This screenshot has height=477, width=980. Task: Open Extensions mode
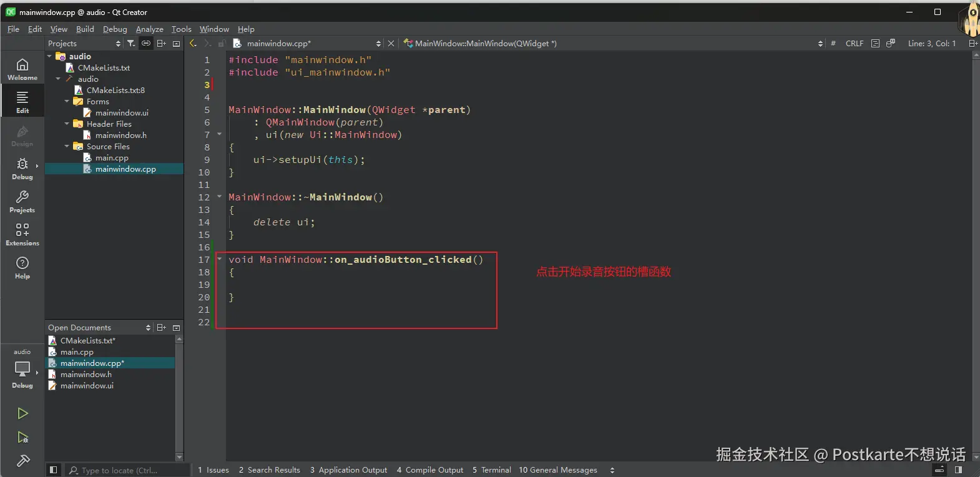(x=22, y=234)
